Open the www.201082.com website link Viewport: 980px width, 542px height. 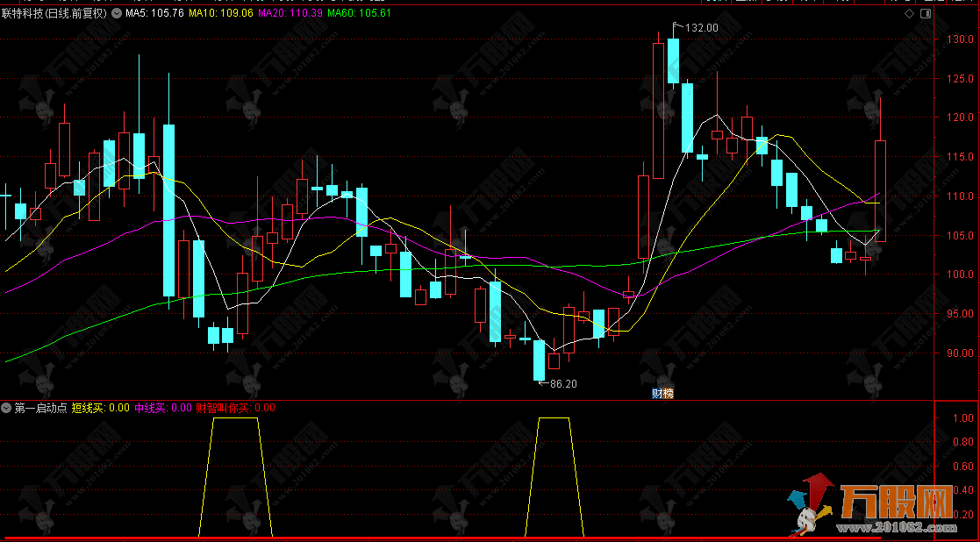tap(895, 528)
